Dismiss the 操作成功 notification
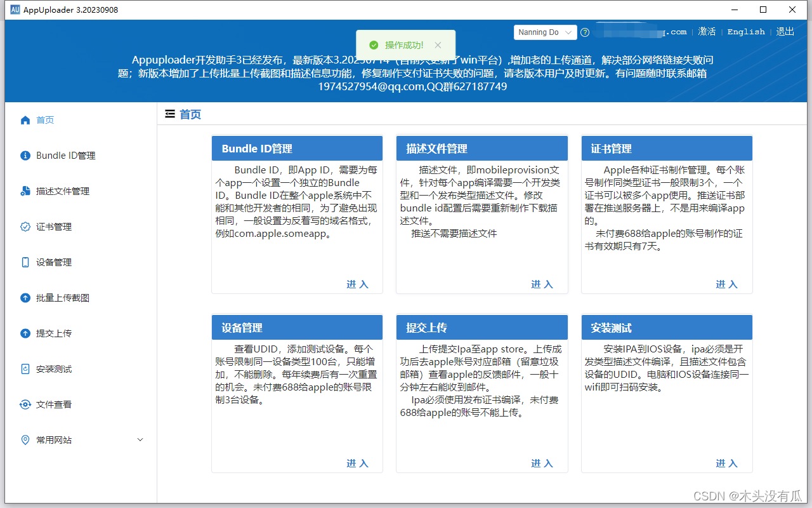The image size is (812, 508). tap(438, 45)
